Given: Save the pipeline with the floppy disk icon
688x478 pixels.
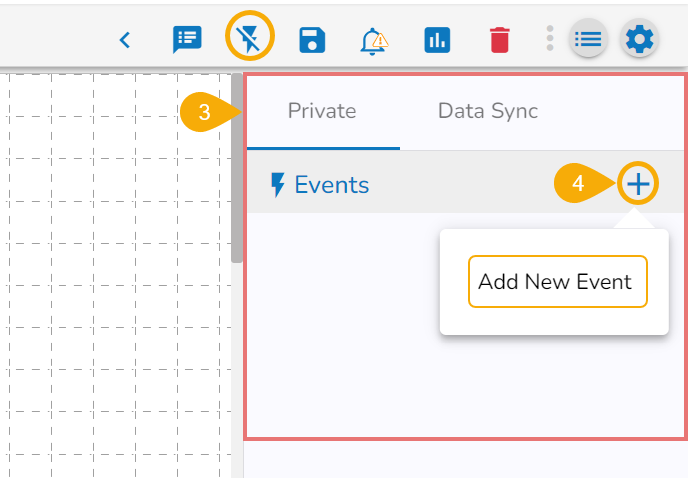Looking at the screenshot, I should (312, 40).
